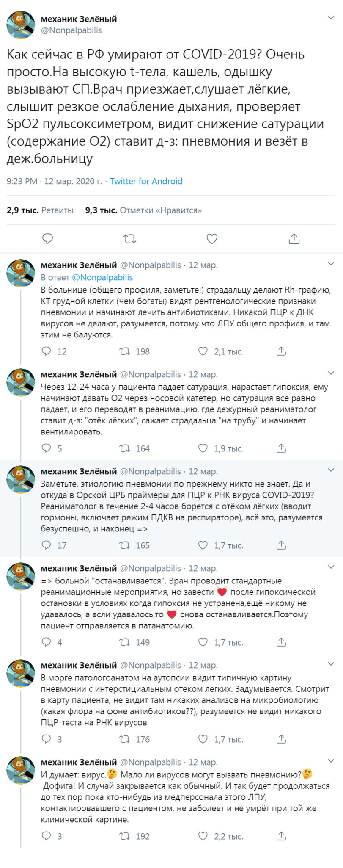Retweet the reply with 198 retweets

tap(125, 351)
